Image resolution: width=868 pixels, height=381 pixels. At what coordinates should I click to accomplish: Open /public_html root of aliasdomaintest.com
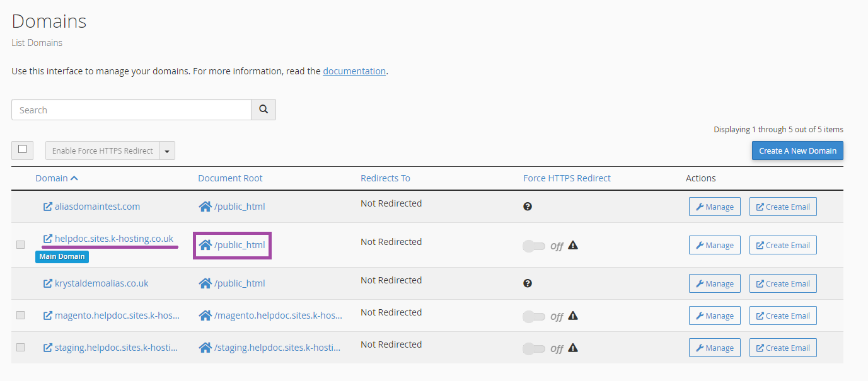pyautogui.click(x=240, y=207)
